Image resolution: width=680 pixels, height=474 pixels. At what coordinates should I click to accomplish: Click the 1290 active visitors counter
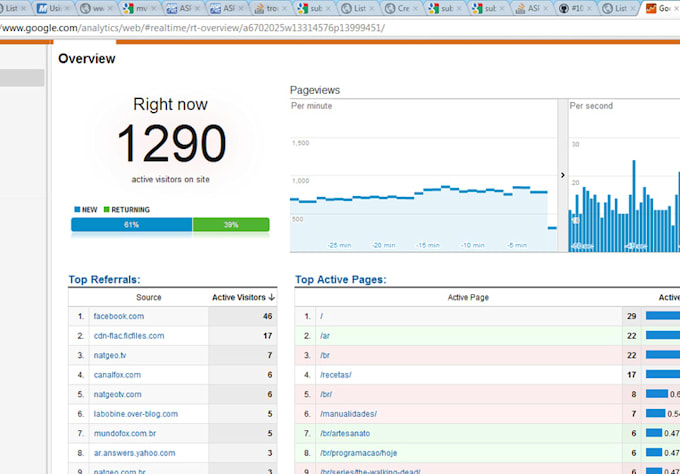(x=171, y=143)
